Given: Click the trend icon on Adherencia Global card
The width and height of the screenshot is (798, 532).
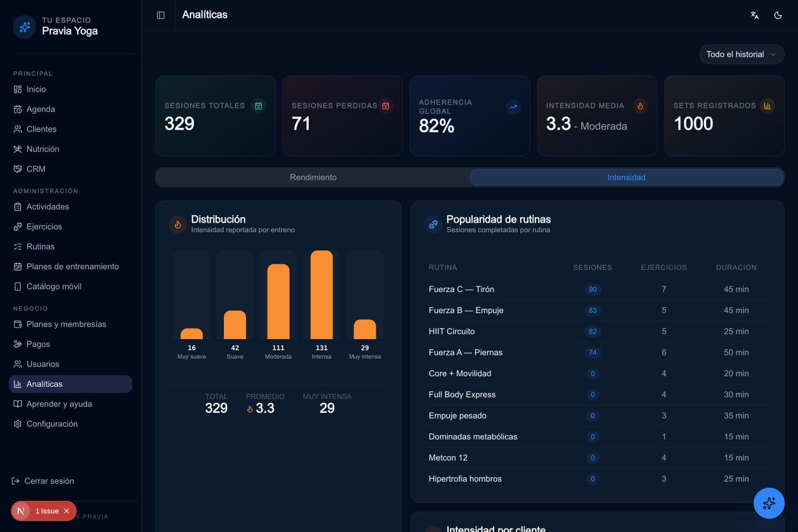Looking at the screenshot, I should pyautogui.click(x=513, y=107).
